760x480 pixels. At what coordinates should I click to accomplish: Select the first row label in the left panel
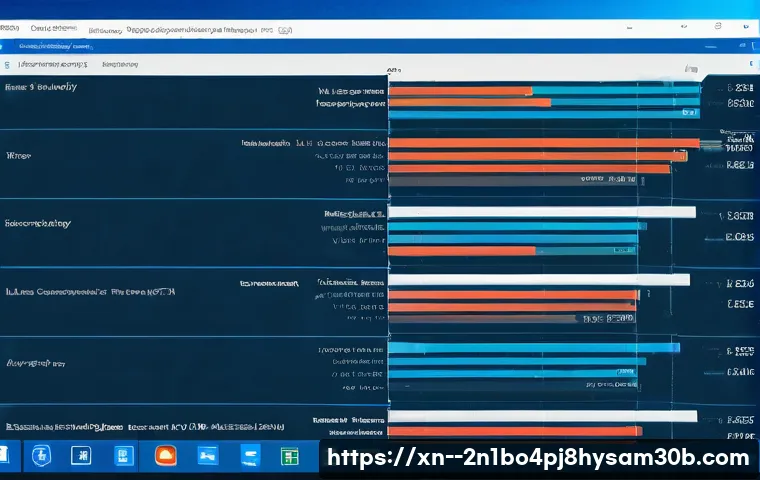pyautogui.click(x=40, y=88)
